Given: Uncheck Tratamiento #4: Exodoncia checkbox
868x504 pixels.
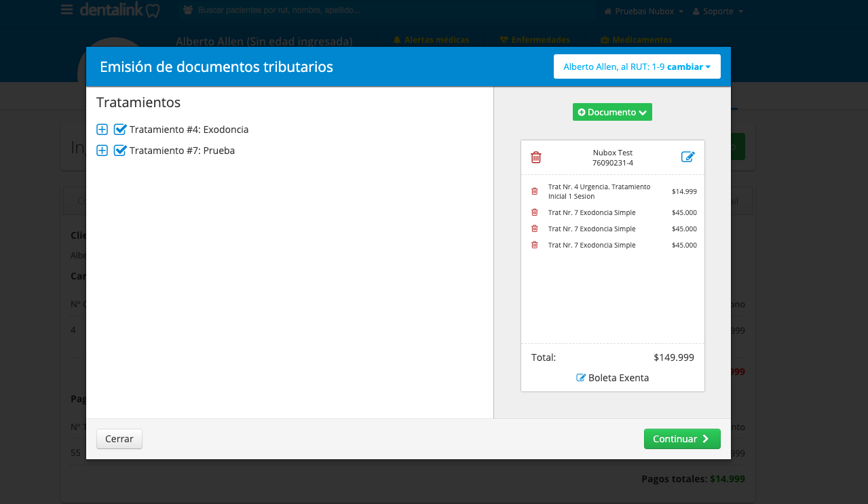Looking at the screenshot, I should [120, 130].
